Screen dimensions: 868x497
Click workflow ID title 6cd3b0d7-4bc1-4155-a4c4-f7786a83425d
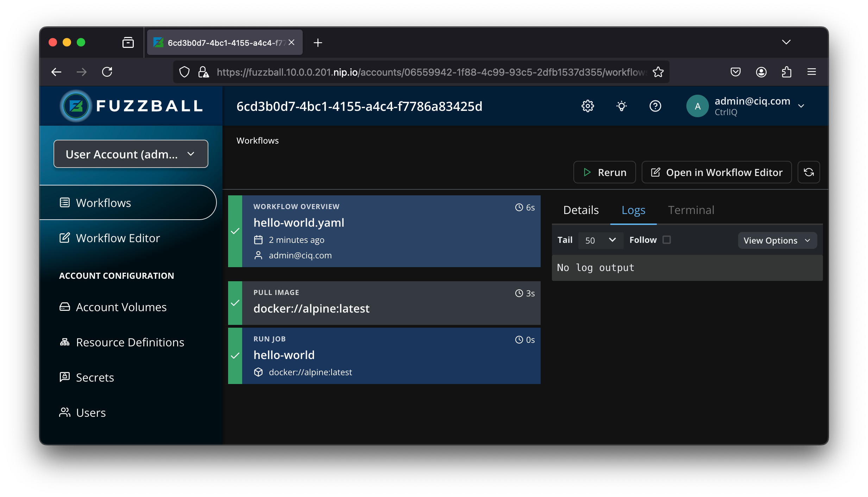point(359,106)
